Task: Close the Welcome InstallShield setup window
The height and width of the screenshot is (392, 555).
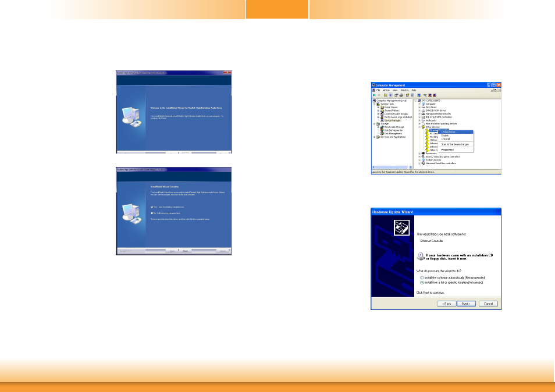Action: point(226,73)
